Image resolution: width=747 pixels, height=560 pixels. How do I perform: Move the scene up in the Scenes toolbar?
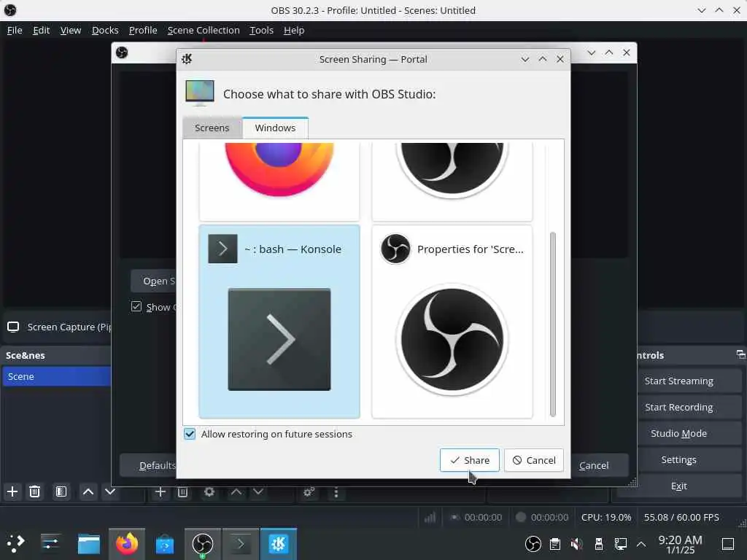[88, 491]
